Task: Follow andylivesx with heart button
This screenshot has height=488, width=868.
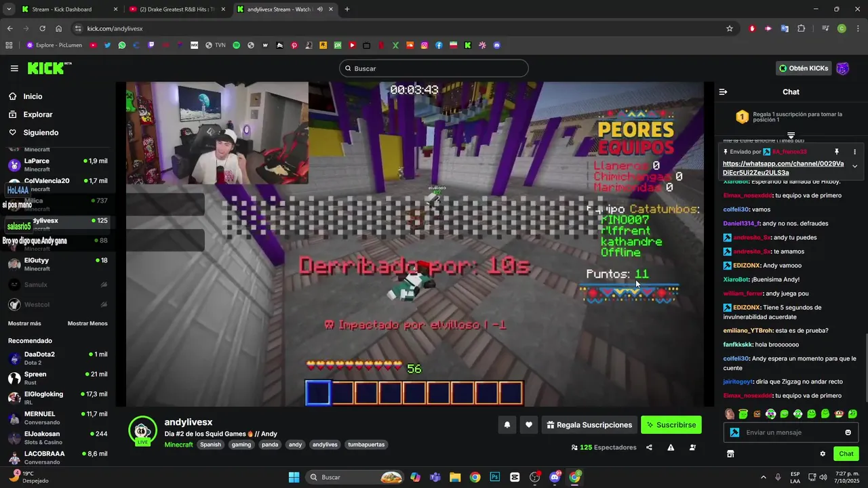Action: tap(529, 425)
